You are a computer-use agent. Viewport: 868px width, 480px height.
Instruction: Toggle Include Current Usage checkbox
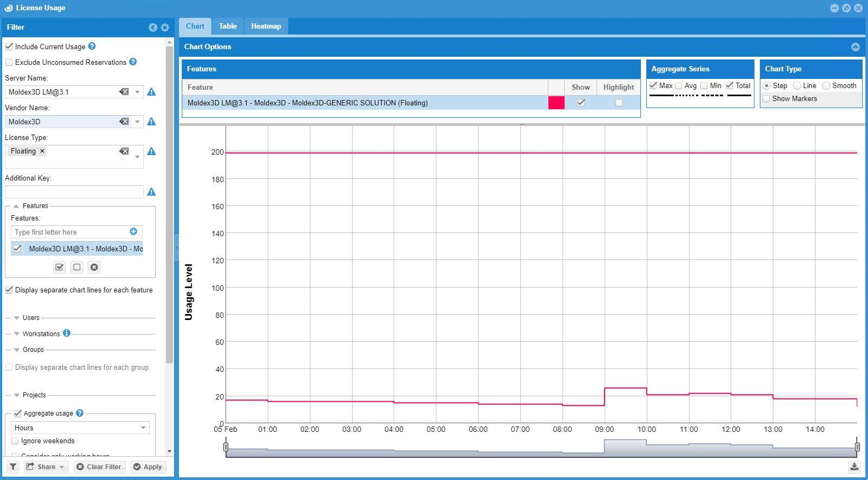click(x=9, y=46)
